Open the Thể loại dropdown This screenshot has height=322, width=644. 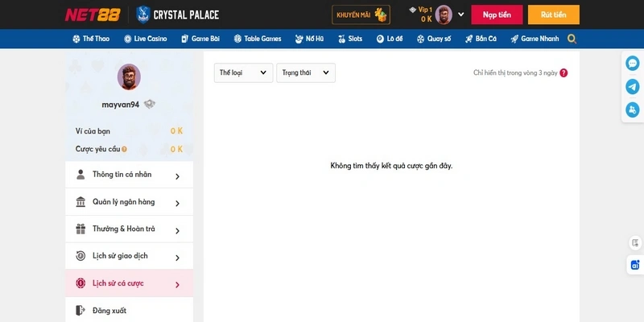pyautogui.click(x=243, y=72)
